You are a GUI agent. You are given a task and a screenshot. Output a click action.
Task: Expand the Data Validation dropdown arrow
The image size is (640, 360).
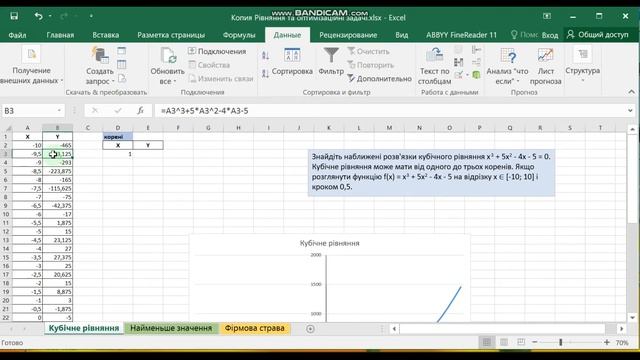(x=467, y=75)
